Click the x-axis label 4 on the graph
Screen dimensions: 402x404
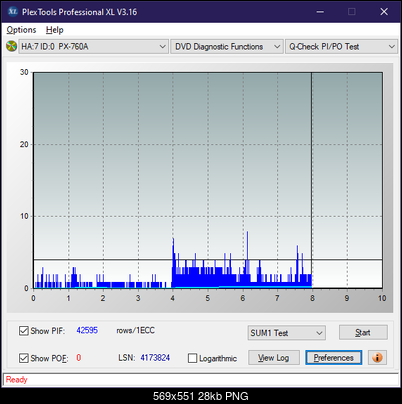(x=173, y=298)
